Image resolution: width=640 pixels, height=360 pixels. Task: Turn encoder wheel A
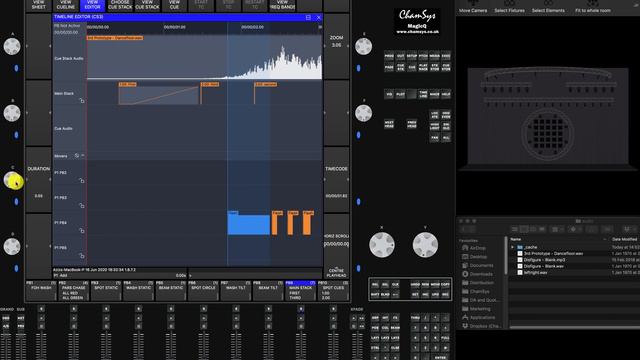click(12, 46)
